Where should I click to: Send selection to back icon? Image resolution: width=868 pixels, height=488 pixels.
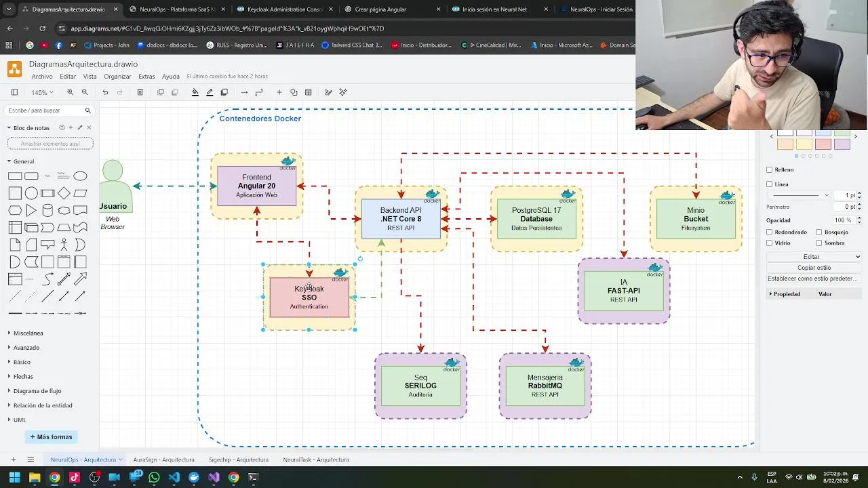(175, 92)
